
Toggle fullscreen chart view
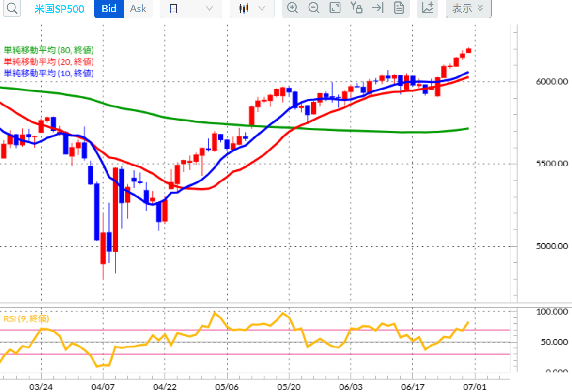tap(335, 8)
